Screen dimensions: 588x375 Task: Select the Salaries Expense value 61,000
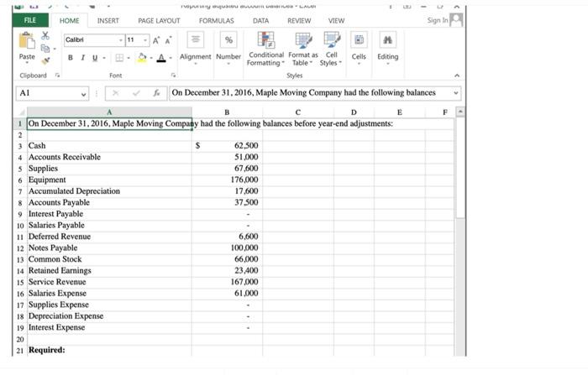[228, 294]
